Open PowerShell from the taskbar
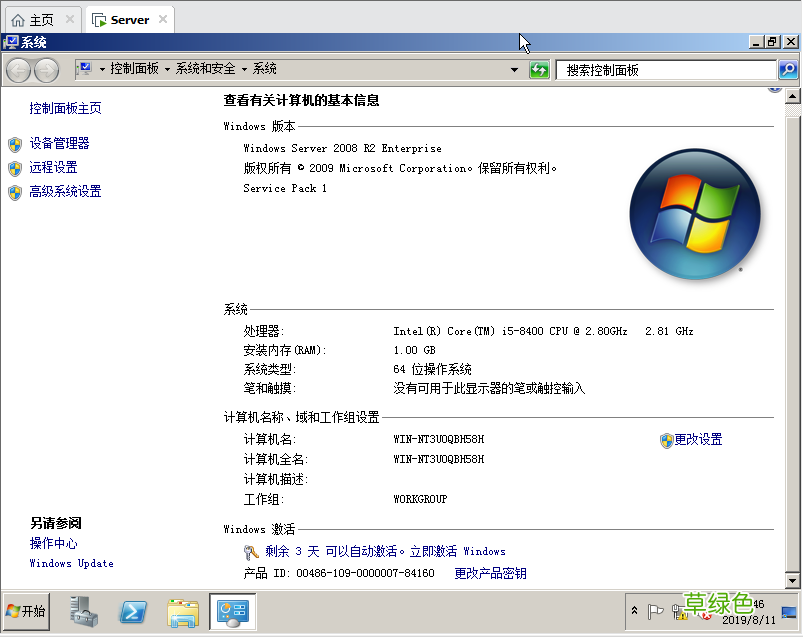The width and height of the screenshot is (803, 637). click(x=132, y=612)
